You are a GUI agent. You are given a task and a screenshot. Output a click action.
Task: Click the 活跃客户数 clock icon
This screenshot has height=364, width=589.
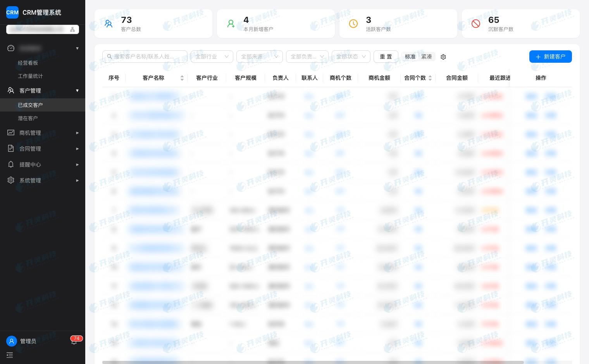tap(353, 24)
